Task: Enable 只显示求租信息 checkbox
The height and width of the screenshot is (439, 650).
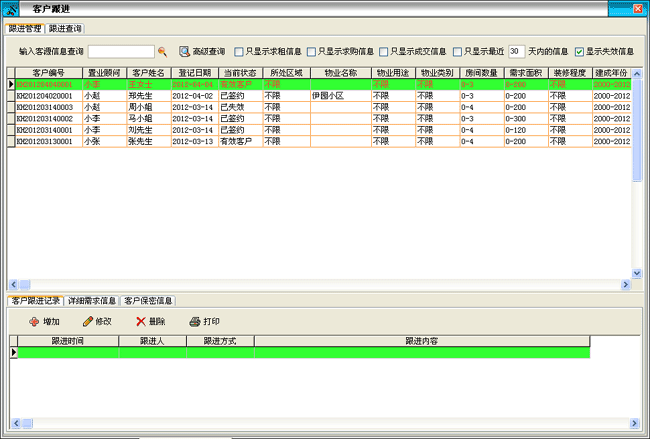Action: click(x=238, y=51)
